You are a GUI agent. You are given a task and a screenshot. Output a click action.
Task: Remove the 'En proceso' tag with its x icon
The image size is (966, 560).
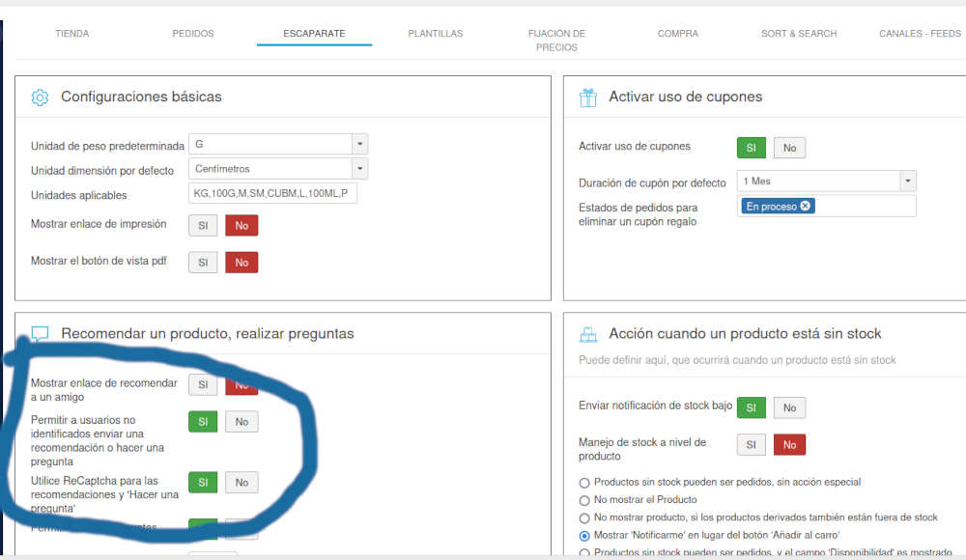click(806, 206)
